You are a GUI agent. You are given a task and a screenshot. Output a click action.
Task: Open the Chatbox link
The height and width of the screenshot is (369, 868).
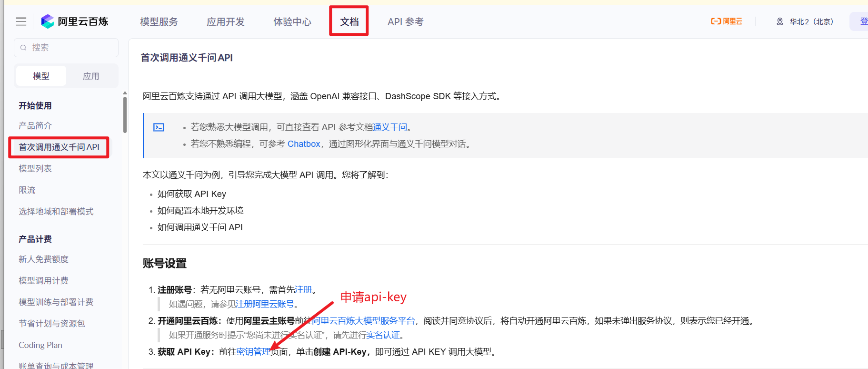click(x=304, y=144)
